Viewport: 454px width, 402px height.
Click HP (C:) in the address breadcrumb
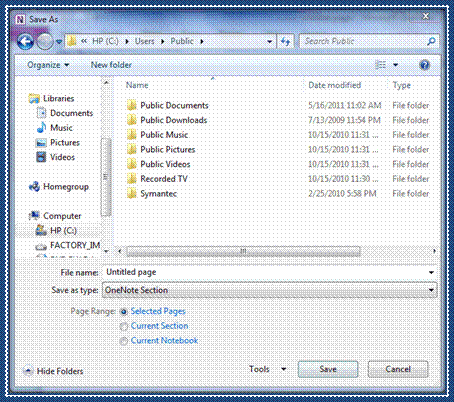(105, 41)
